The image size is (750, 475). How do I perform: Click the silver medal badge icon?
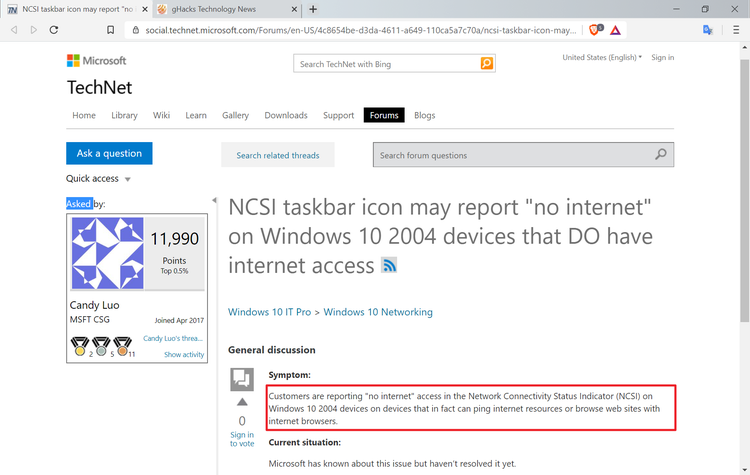[101, 346]
